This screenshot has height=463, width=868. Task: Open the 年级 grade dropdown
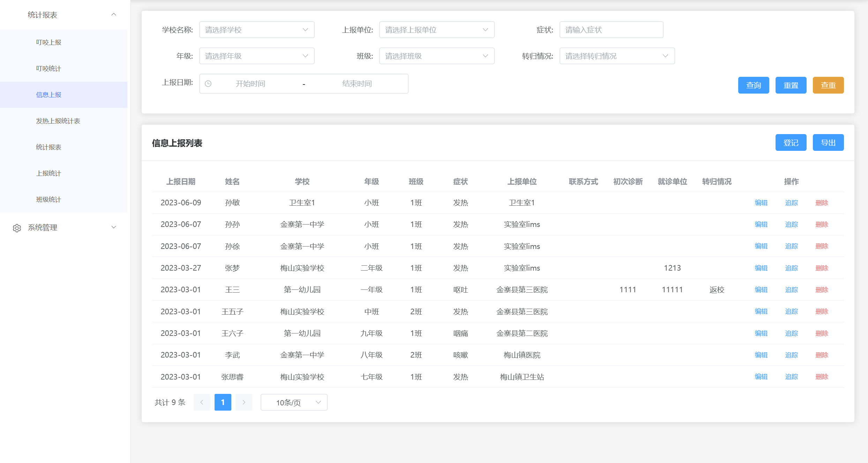pos(257,56)
